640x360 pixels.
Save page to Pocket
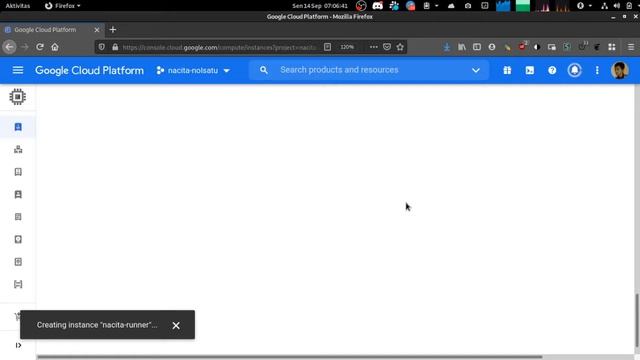coord(387,47)
